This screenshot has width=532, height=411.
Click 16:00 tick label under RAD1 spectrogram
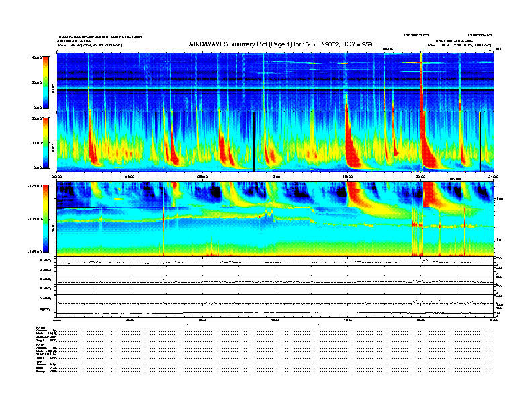point(348,177)
